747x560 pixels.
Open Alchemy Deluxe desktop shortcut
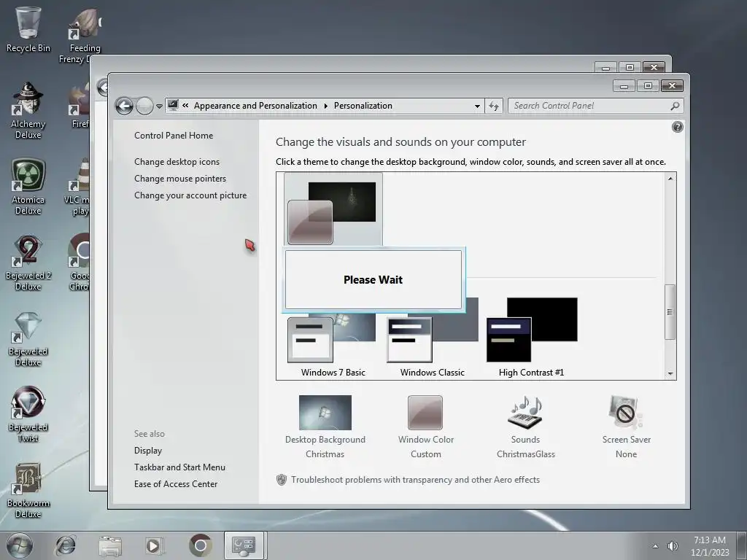click(28, 111)
